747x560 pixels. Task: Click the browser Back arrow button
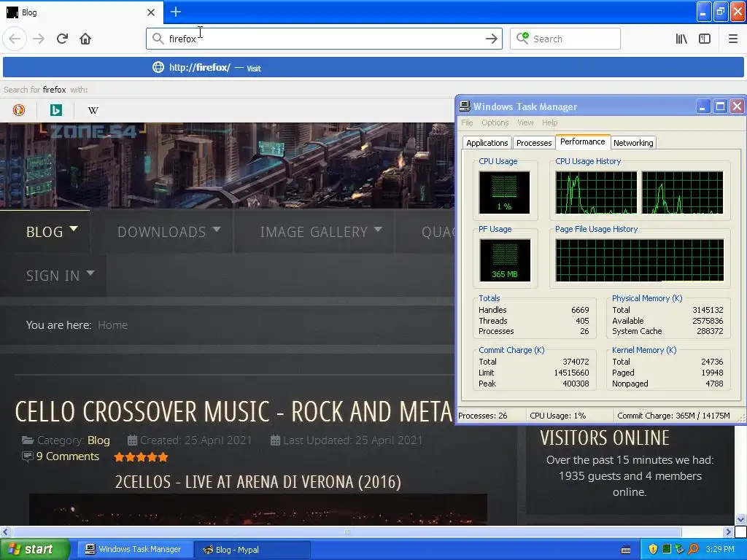15,39
